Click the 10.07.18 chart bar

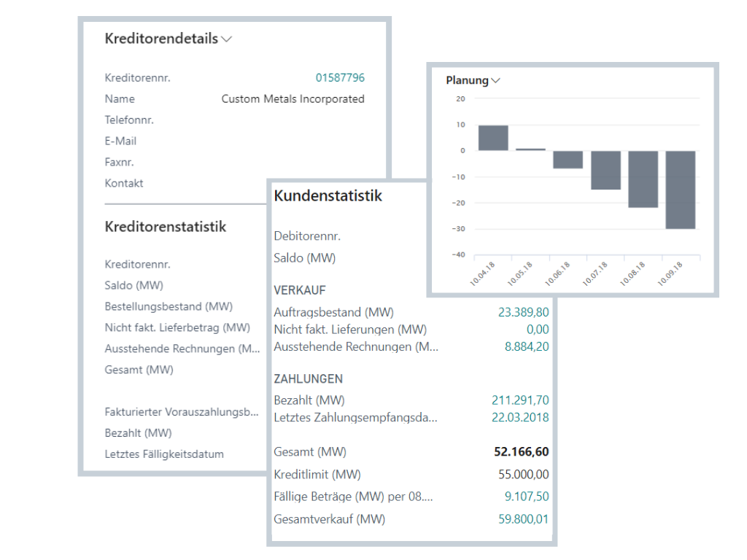pos(605,170)
